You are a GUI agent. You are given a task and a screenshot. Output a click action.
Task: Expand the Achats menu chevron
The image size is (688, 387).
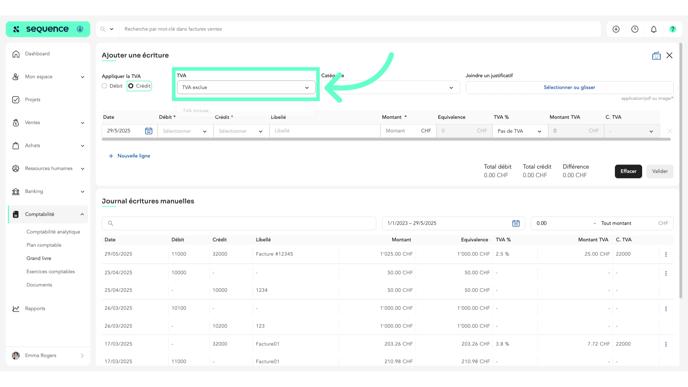(x=82, y=146)
